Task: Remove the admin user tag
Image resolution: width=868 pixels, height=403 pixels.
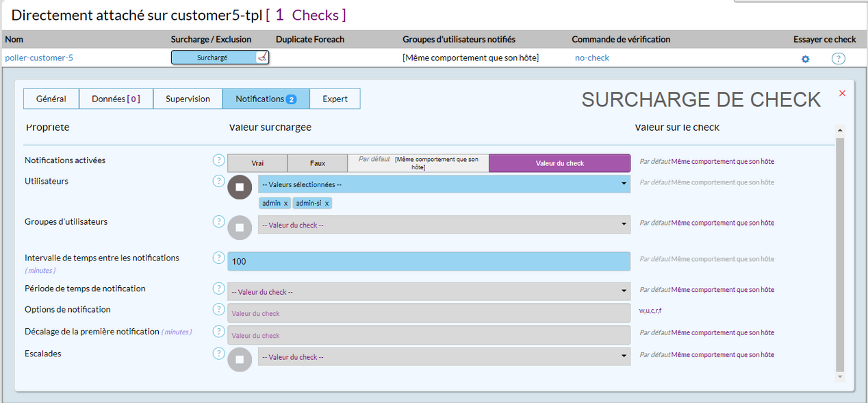Action: (x=285, y=204)
